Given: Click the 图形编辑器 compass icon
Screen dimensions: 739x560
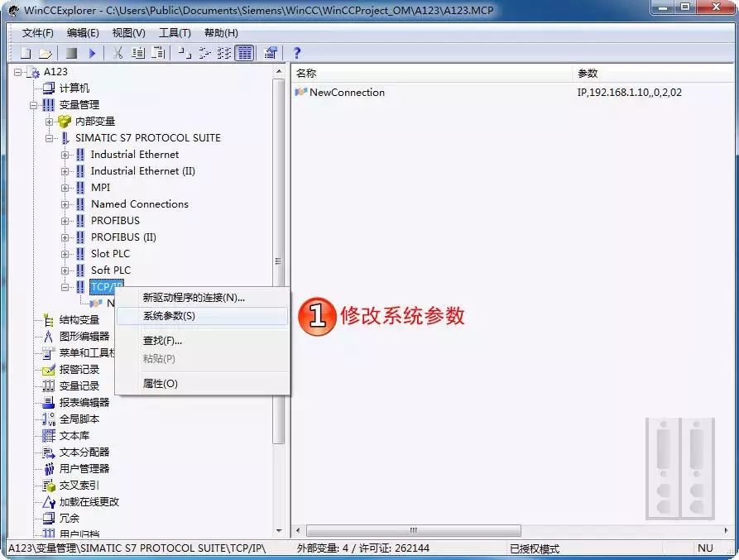Looking at the screenshot, I should 48,337.
